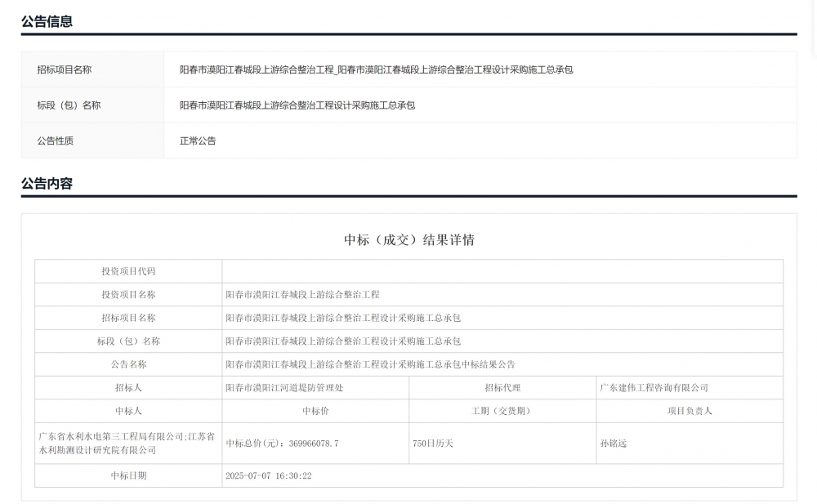817x504 pixels.
Task: Click the empty 投资项目代码 value cell
Action: tap(502, 271)
